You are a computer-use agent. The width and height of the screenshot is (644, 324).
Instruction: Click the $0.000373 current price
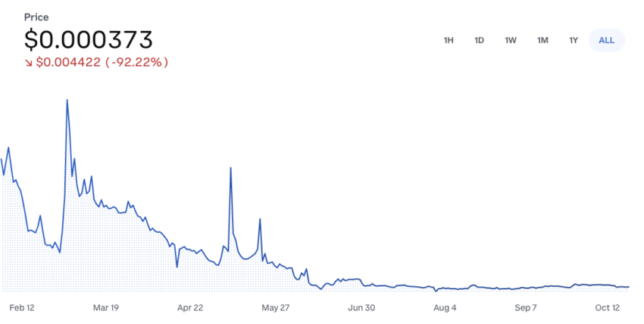89,39
